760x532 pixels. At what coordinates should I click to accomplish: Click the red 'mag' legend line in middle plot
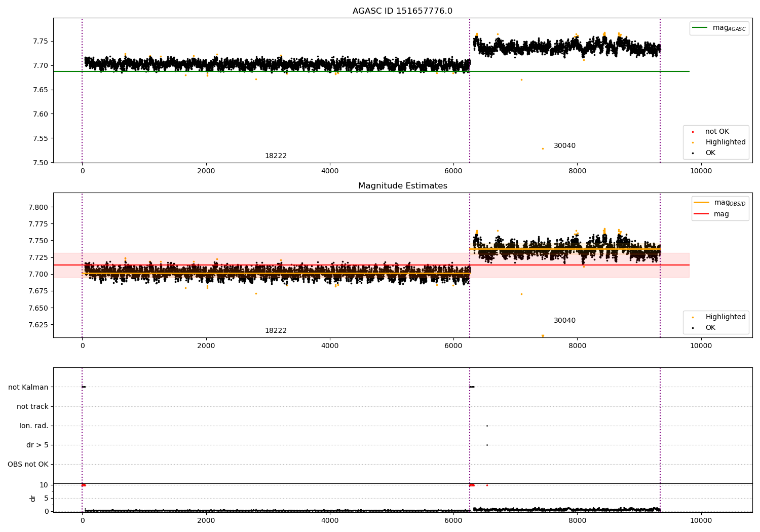coord(702,214)
